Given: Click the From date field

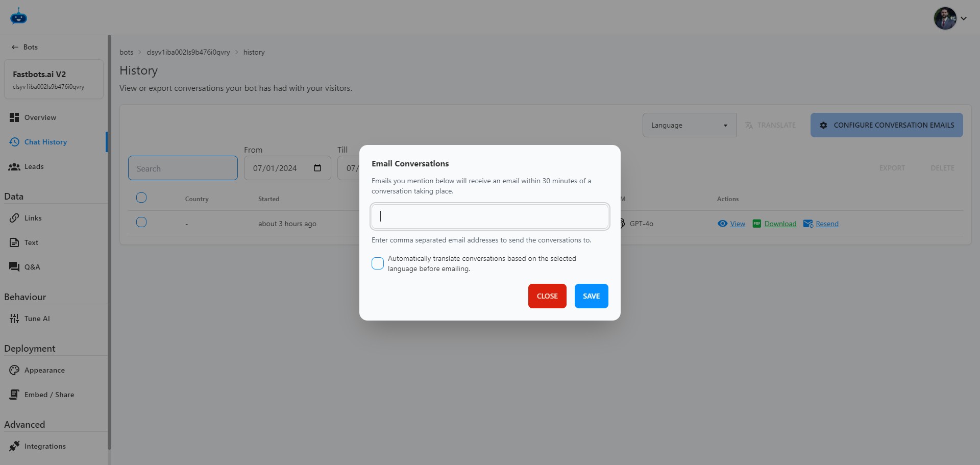Looking at the screenshot, I should [287, 168].
